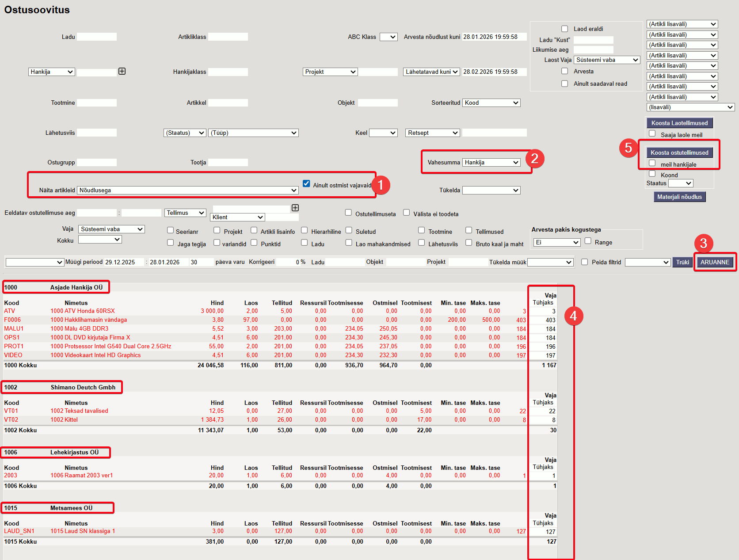Click Koosta ostutellimused button

[679, 152]
